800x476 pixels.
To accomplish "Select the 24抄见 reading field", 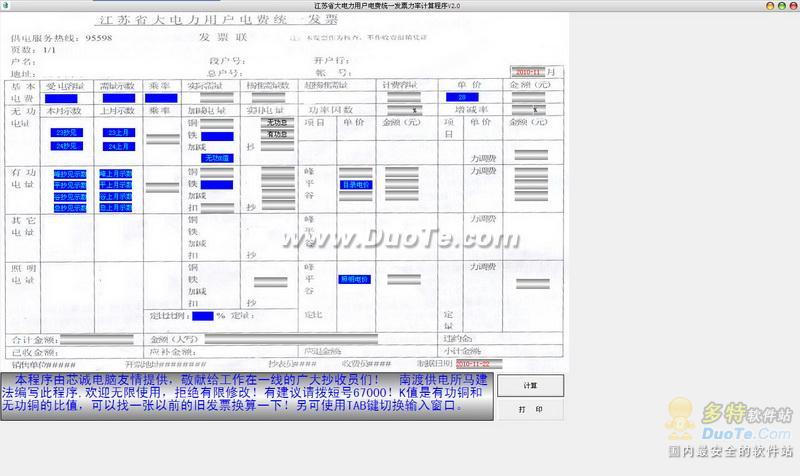I will [66, 146].
